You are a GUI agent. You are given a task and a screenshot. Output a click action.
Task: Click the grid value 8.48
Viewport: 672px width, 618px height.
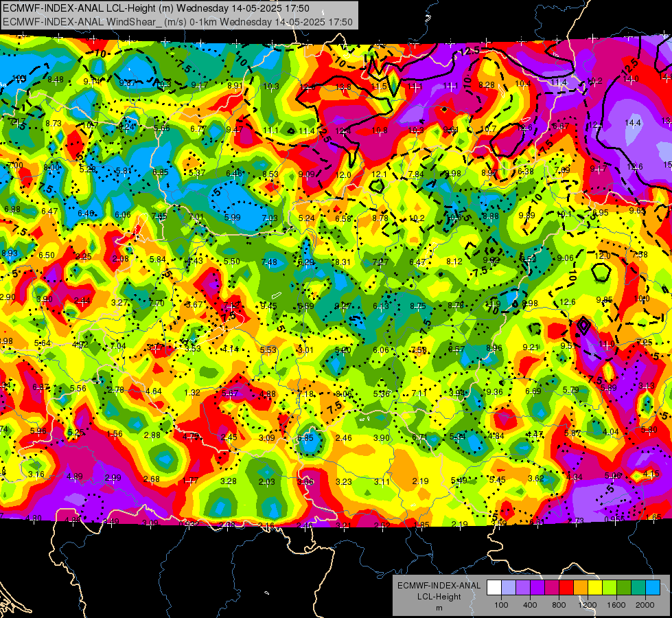click(56, 80)
